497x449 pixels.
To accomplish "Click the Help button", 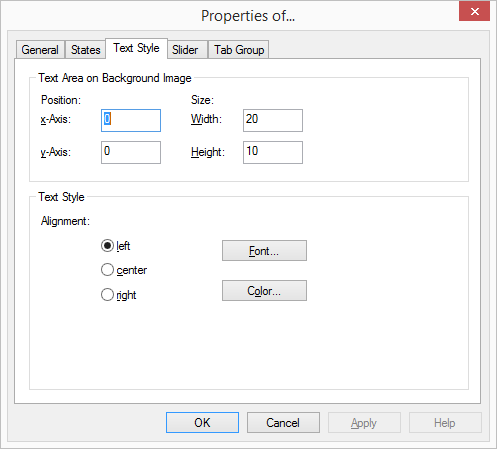I will pos(445,423).
